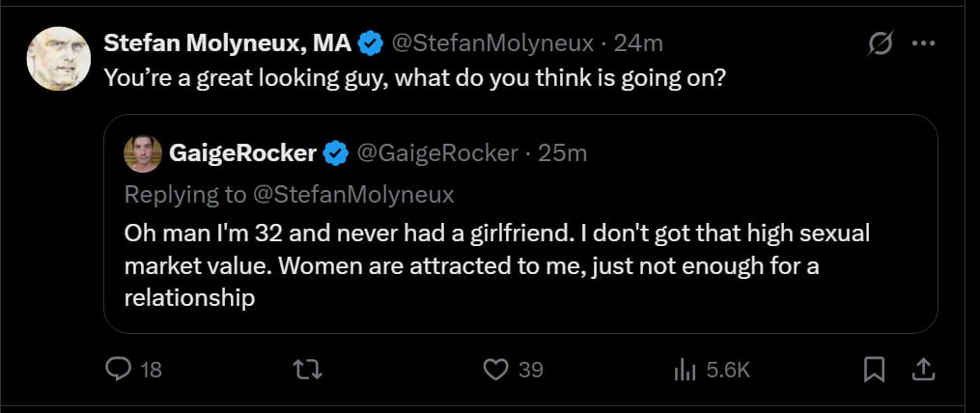
Task: Like the tweet with heart icon
Action: tap(495, 371)
